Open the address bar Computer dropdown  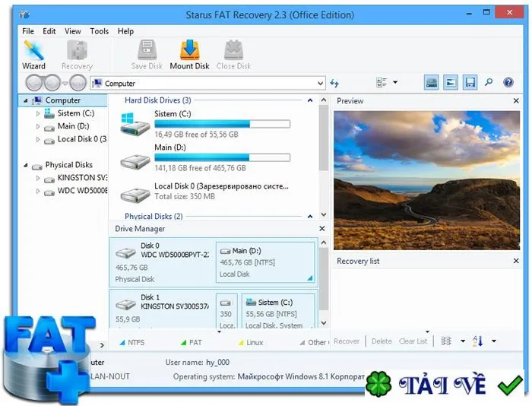pyautogui.click(x=320, y=84)
